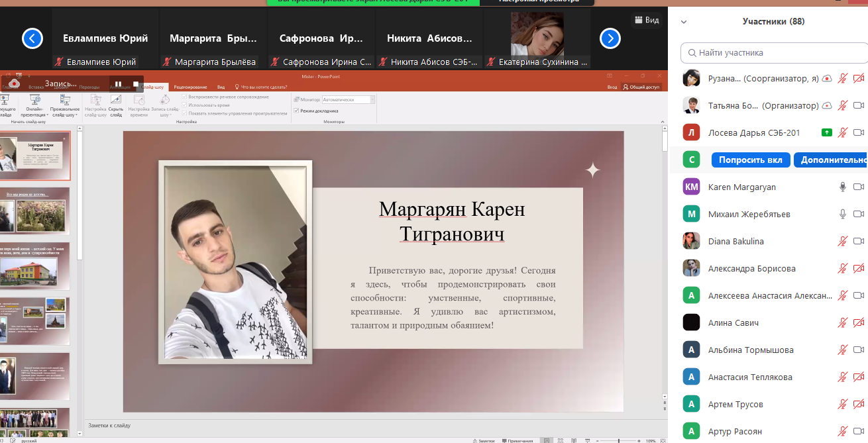Click green screen-share icon for Лосева Дарья
868x443 pixels.
tap(826, 132)
